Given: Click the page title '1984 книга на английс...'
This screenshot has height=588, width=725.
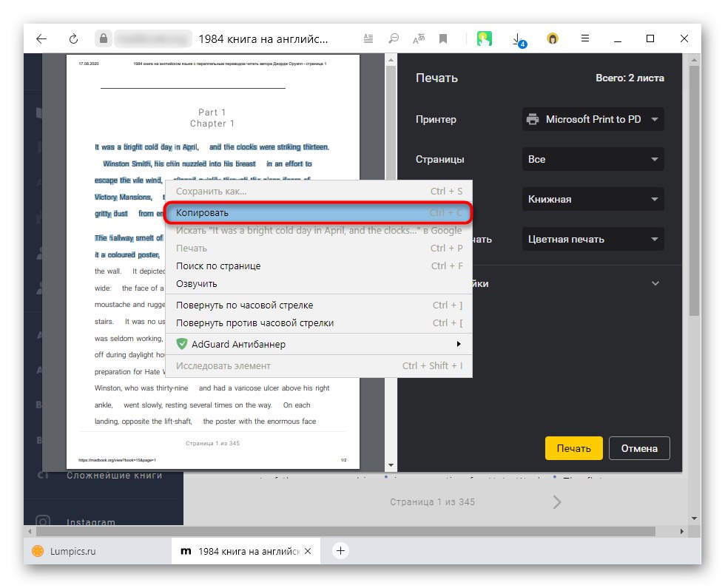Looking at the screenshot, I should pyautogui.click(x=263, y=39).
